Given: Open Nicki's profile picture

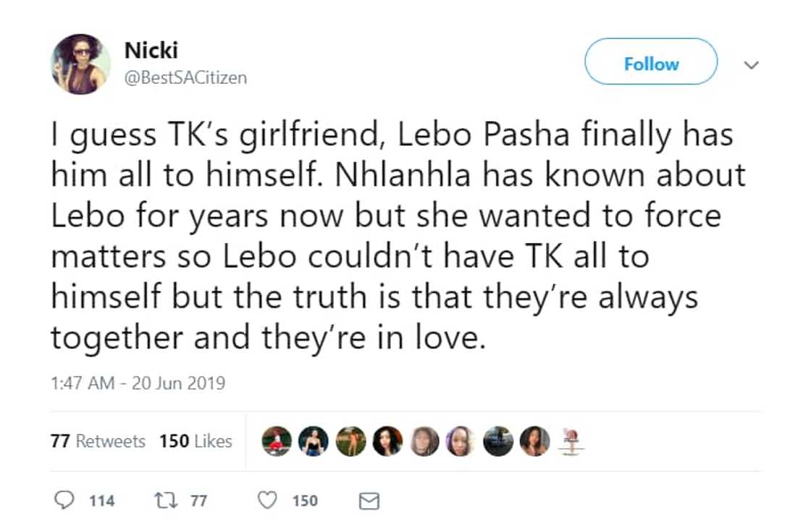Looking at the screenshot, I should point(80,64).
